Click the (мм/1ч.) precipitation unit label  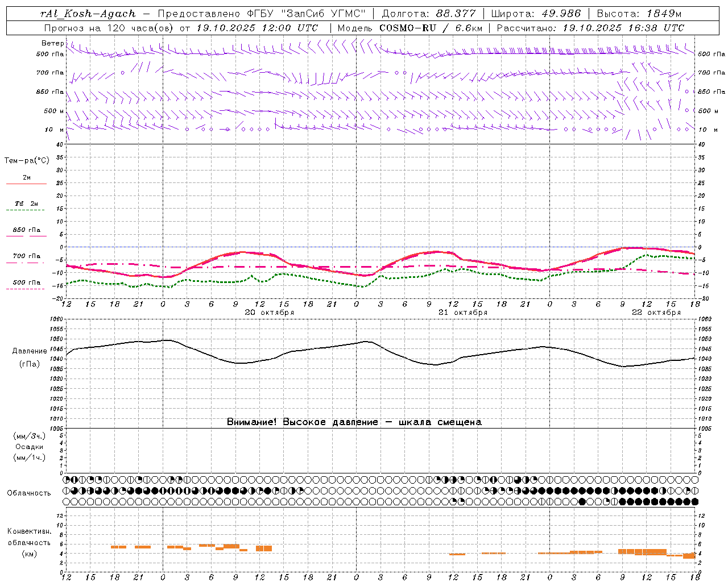click(30, 458)
